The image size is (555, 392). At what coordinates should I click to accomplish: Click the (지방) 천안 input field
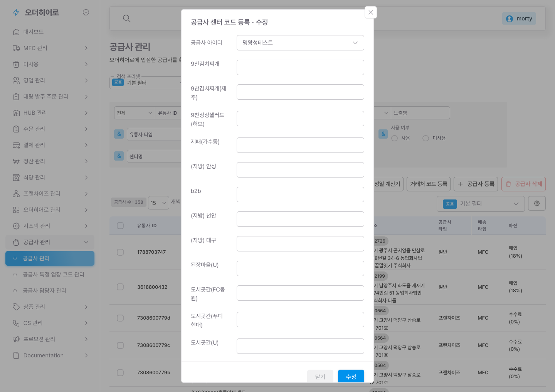click(x=300, y=219)
